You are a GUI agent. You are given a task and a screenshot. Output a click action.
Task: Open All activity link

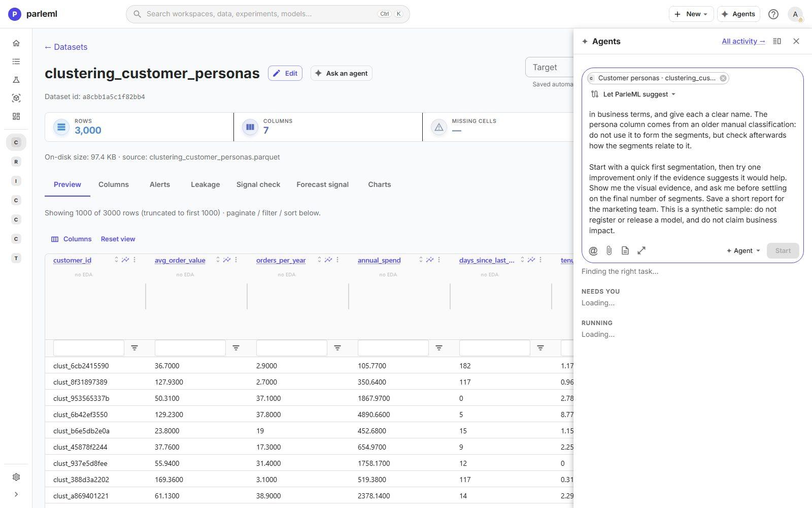pyautogui.click(x=743, y=41)
